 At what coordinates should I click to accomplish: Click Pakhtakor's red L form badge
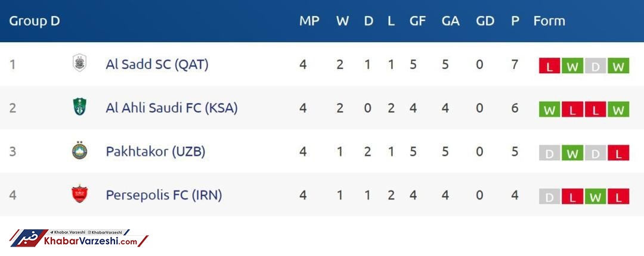point(618,153)
